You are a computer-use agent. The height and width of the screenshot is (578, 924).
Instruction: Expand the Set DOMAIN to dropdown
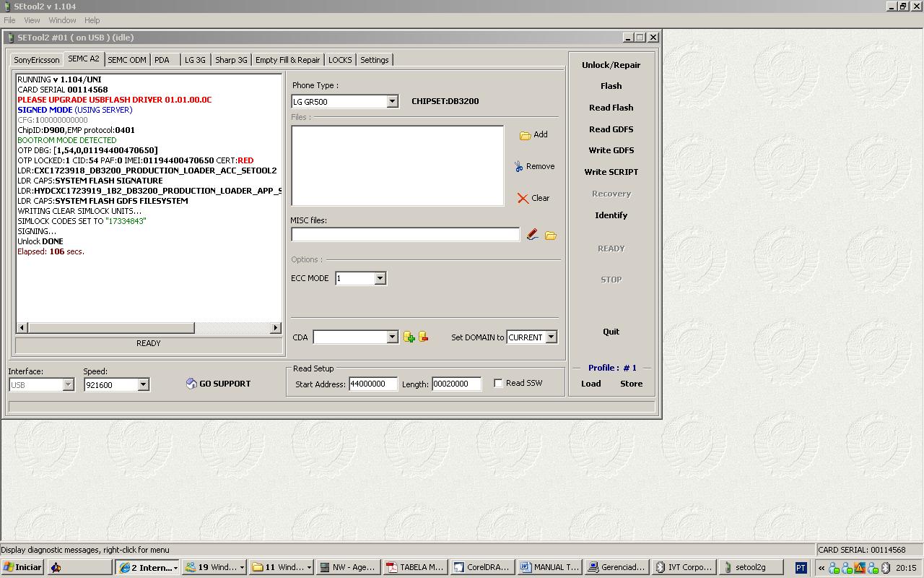coord(551,337)
